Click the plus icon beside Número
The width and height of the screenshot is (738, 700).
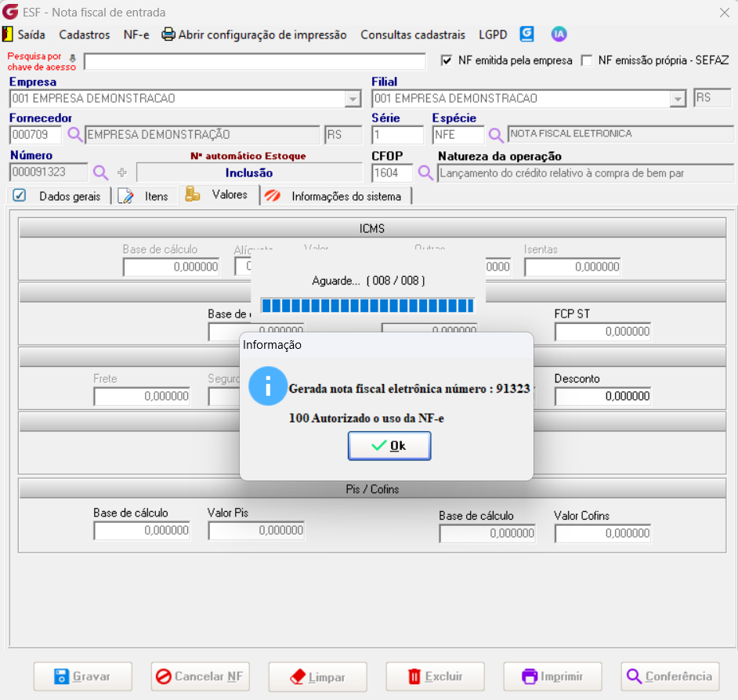122,172
